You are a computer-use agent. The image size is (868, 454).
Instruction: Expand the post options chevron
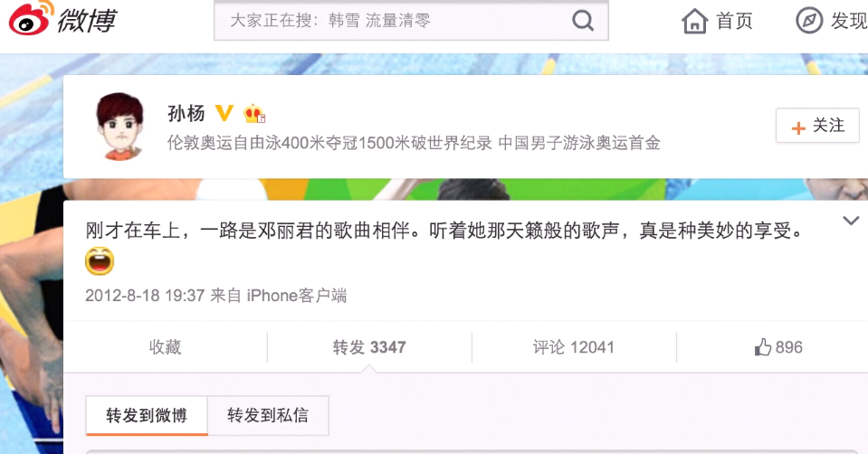[x=850, y=222]
